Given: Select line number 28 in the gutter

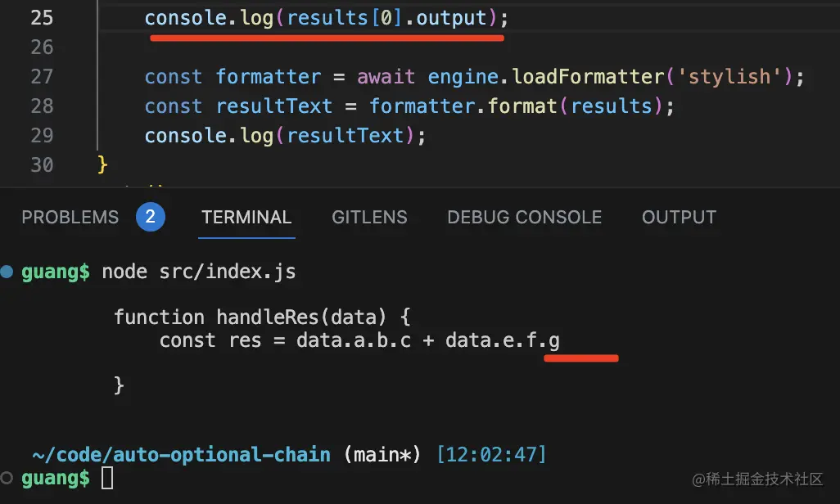Looking at the screenshot, I should coord(42,106).
